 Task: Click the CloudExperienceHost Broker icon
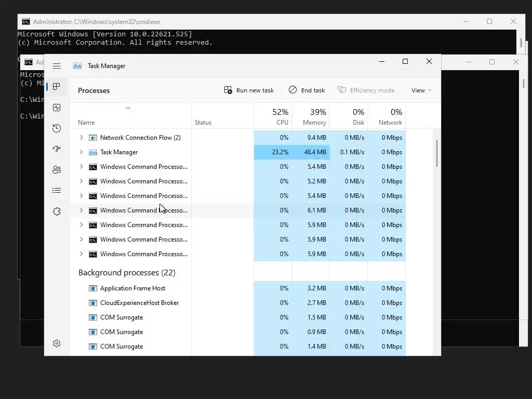click(x=92, y=303)
